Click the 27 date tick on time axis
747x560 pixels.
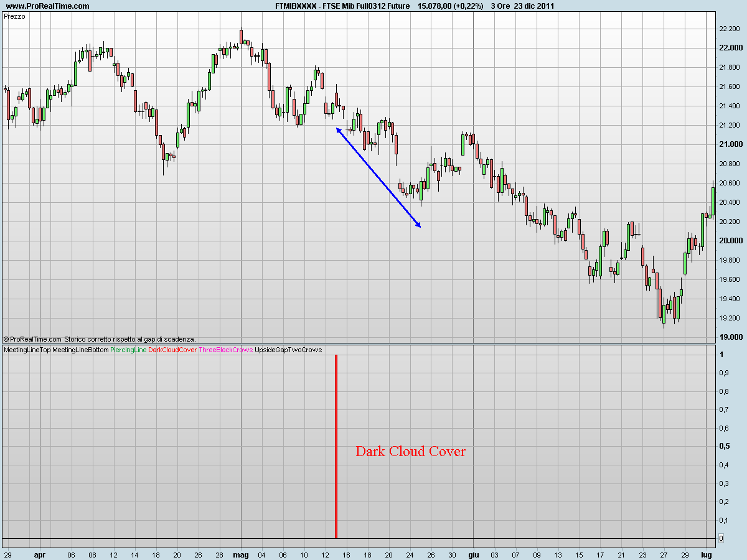[664, 554]
